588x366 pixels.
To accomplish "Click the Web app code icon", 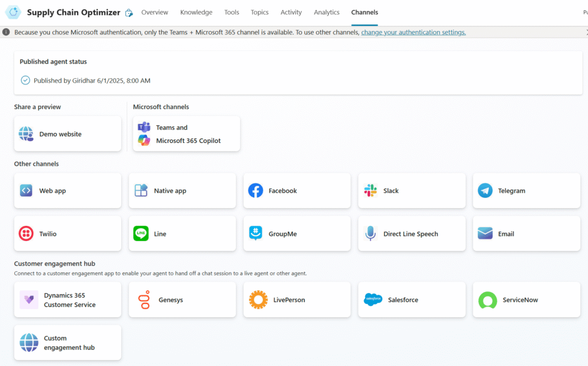I will (26, 190).
